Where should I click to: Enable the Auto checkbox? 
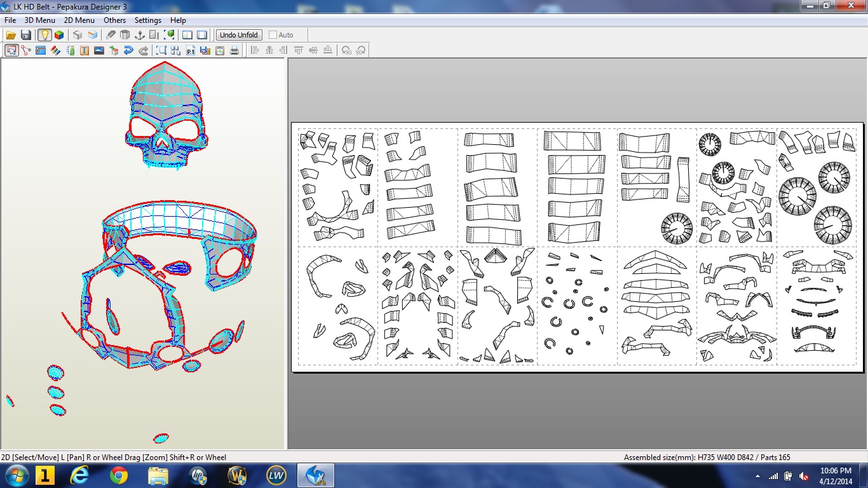(273, 35)
